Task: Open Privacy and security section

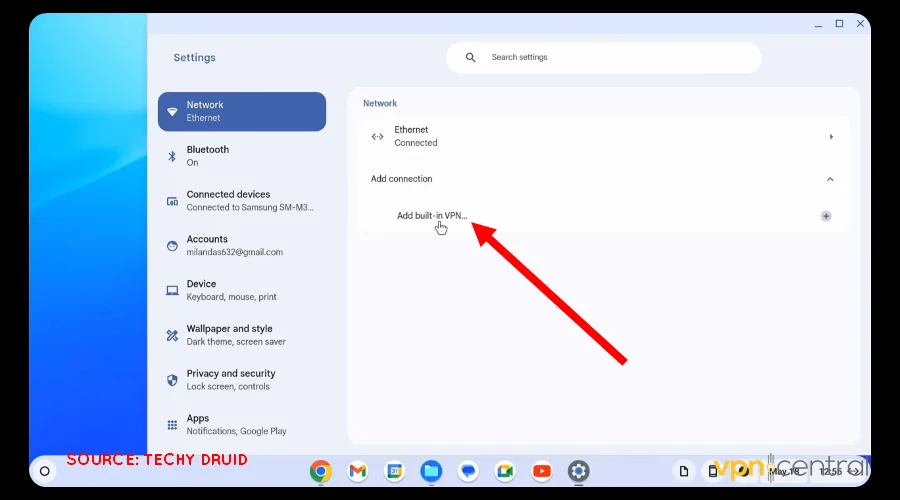Action: tap(242, 380)
